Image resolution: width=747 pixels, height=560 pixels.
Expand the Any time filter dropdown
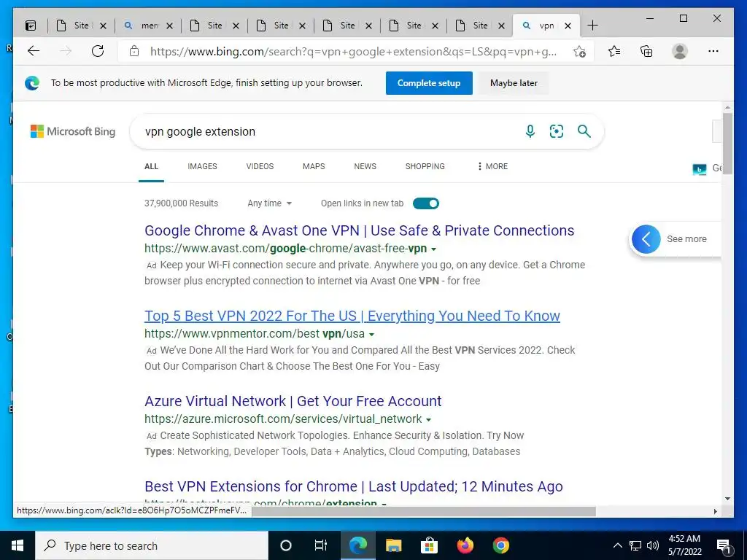point(269,203)
